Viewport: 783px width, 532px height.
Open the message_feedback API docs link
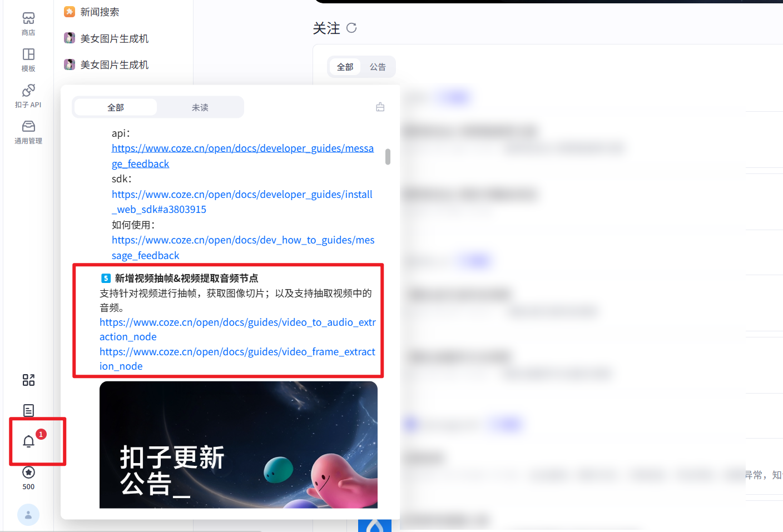pyautogui.click(x=242, y=156)
